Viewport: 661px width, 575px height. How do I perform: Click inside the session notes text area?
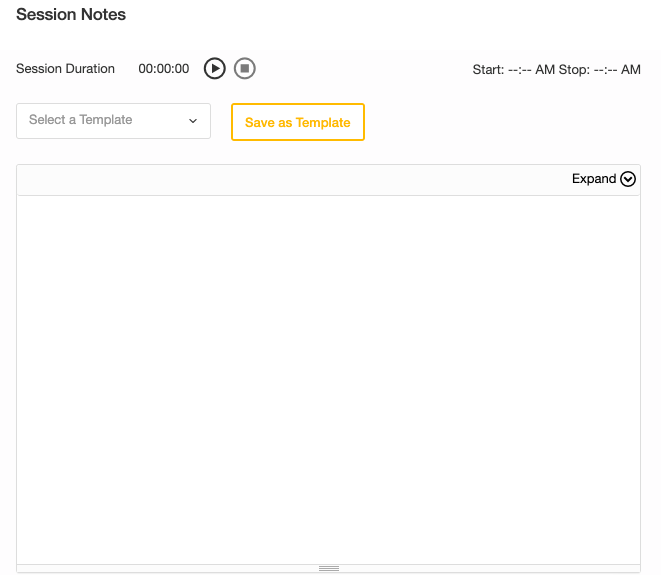tap(328, 379)
